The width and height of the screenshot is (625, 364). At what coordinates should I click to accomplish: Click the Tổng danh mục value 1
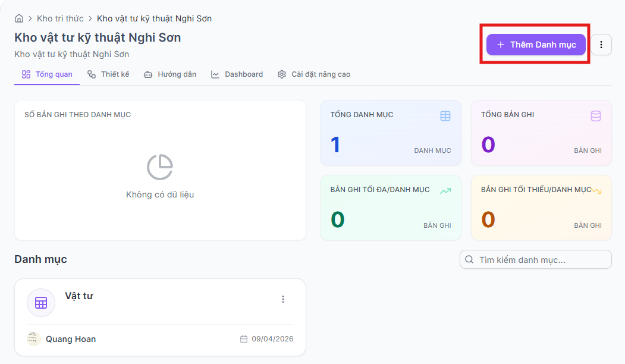335,145
